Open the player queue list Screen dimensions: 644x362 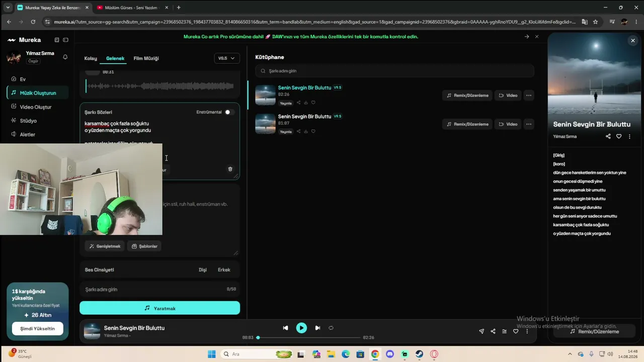(x=504, y=331)
